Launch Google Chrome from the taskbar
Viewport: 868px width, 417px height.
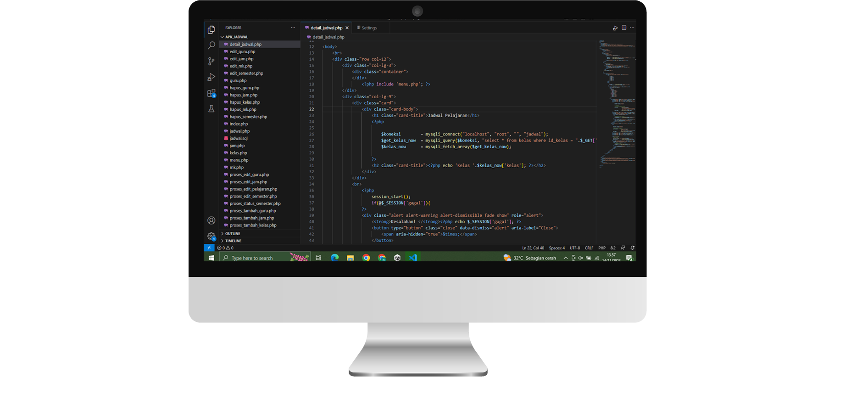pos(366,258)
